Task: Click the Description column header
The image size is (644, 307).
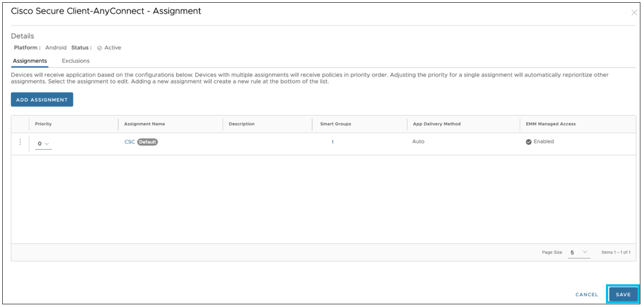Action: [x=242, y=124]
